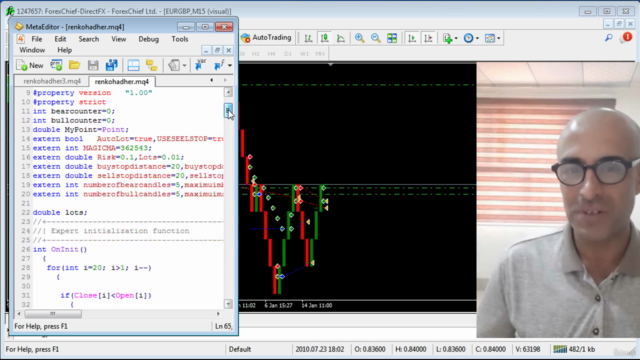Click the '#property strict' line
Image resolution: width=640 pixels, height=360 pixels.
click(x=69, y=102)
